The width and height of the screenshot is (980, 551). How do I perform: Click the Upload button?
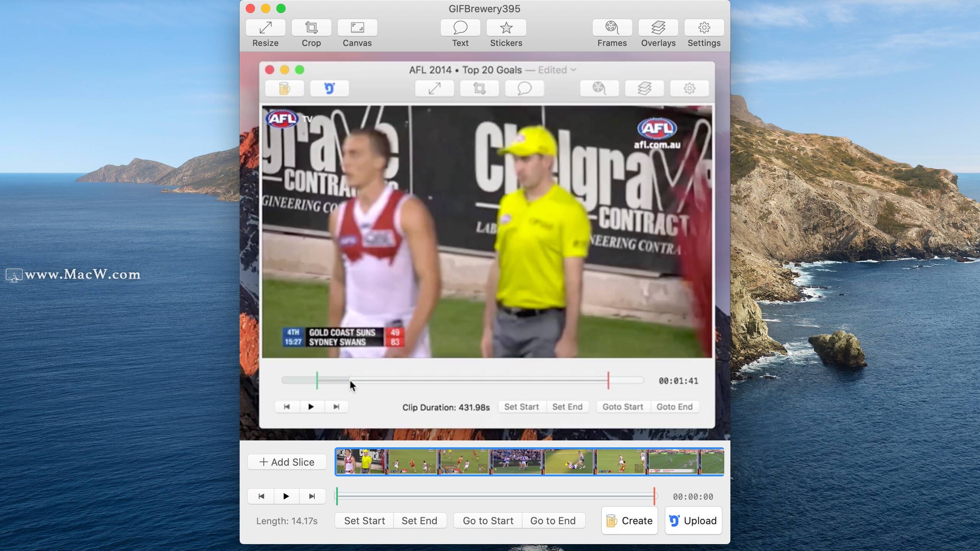point(694,521)
